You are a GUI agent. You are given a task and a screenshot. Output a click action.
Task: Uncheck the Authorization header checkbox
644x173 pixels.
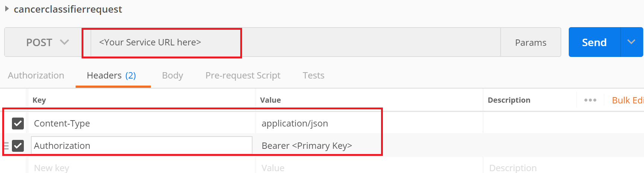coord(18,146)
